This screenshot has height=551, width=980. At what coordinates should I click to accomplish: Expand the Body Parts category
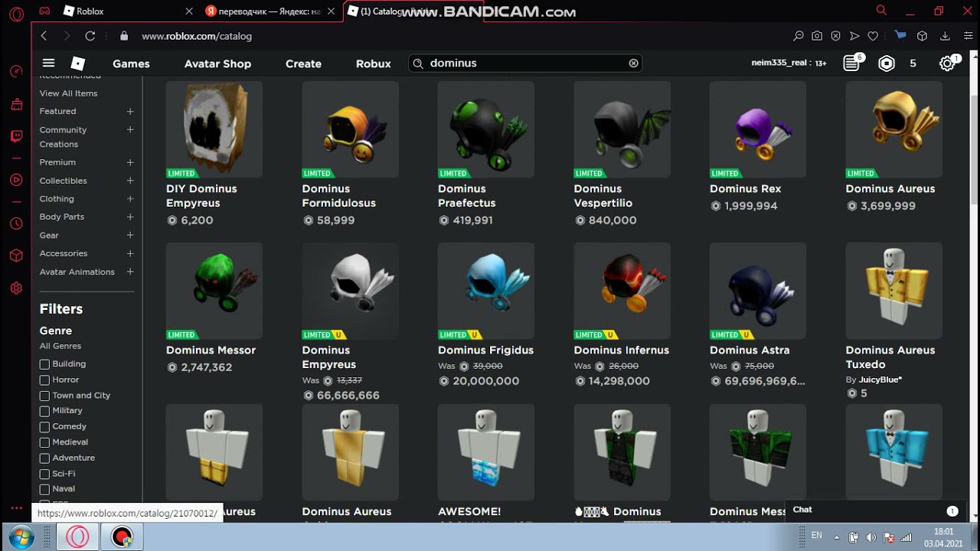pyautogui.click(x=130, y=217)
